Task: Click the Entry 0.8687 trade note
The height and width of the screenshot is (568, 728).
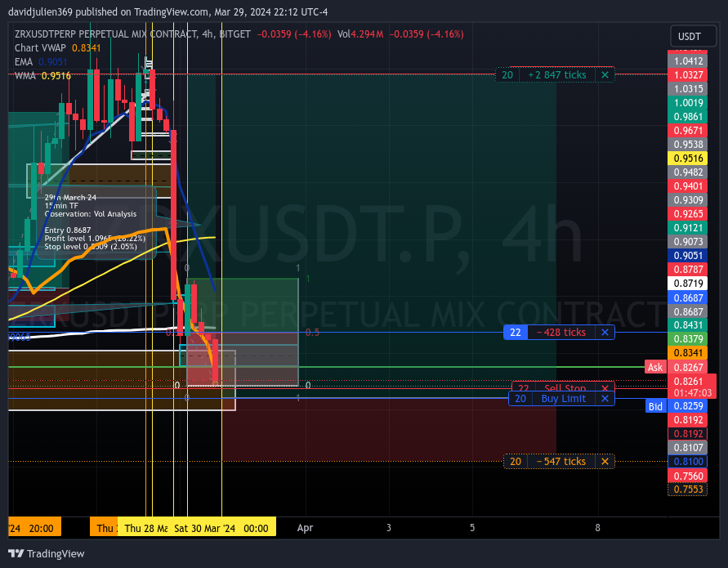Action: pos(68,230)
